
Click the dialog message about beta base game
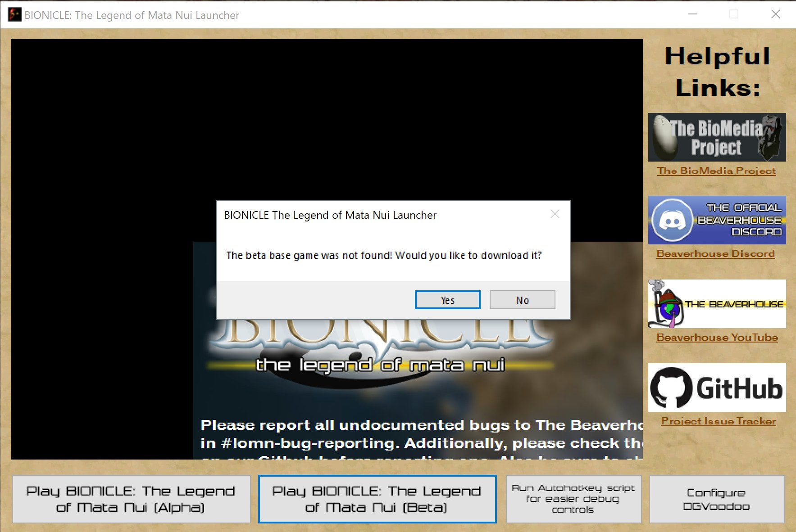384,256
